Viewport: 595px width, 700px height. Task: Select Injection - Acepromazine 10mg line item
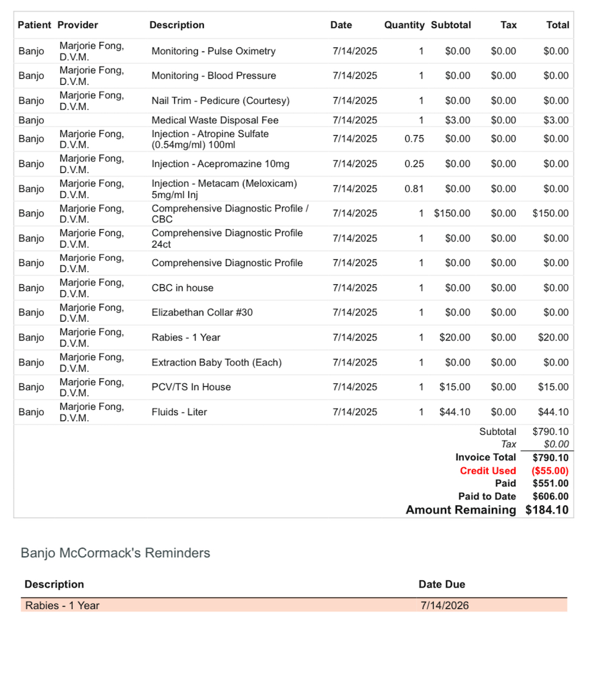(x=220, y=164)
